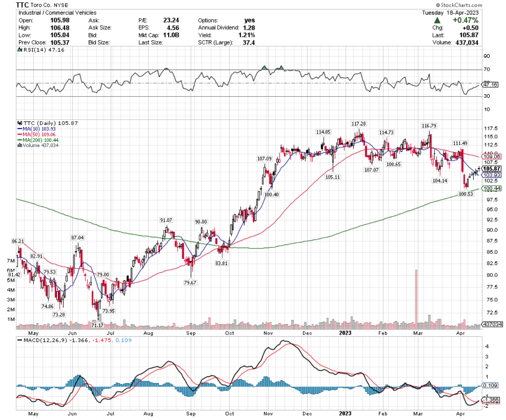Click the 105.87 last price axis tag

(x=492, y=168)
